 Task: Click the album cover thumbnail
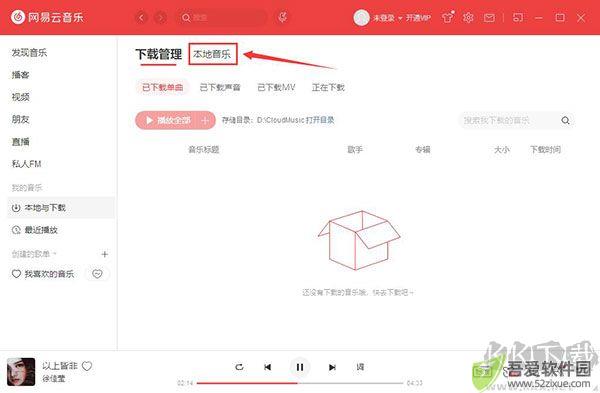tap(21, 372)
